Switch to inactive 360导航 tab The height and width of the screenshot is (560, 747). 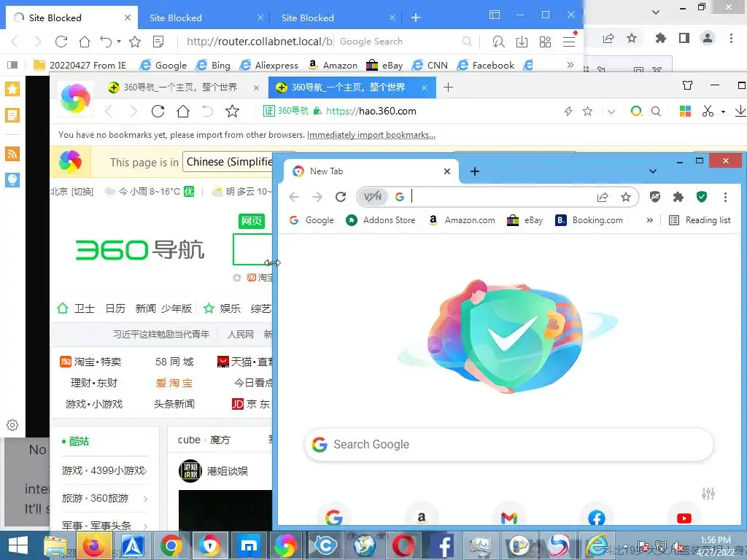[184, 87]
